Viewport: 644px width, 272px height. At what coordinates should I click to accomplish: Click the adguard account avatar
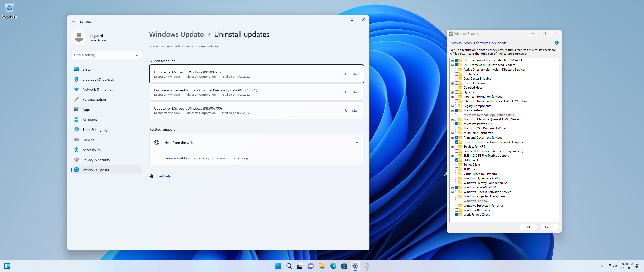tap(79, 37)
